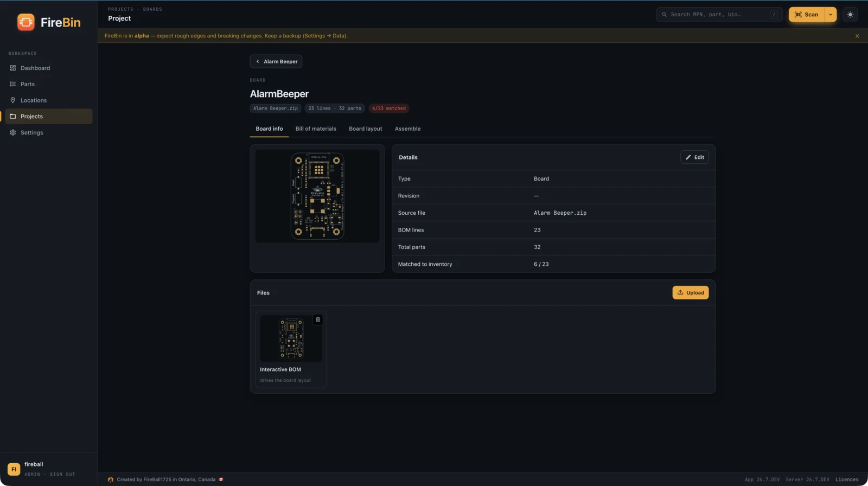Screen dimensions: 868x486
Task: Click the Matched to inventory value 6 / 23
Action: pos(541,264)
